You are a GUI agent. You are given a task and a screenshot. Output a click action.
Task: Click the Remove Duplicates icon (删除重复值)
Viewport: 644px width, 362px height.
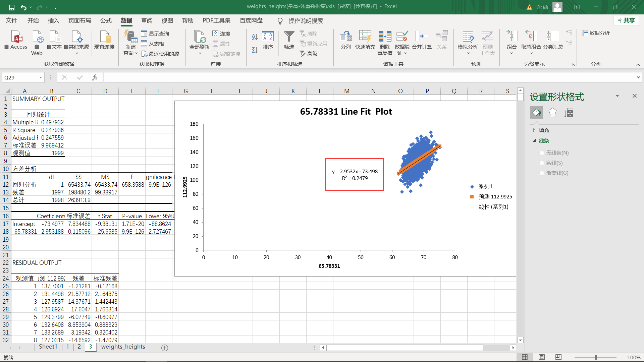(x=385, y=37)
